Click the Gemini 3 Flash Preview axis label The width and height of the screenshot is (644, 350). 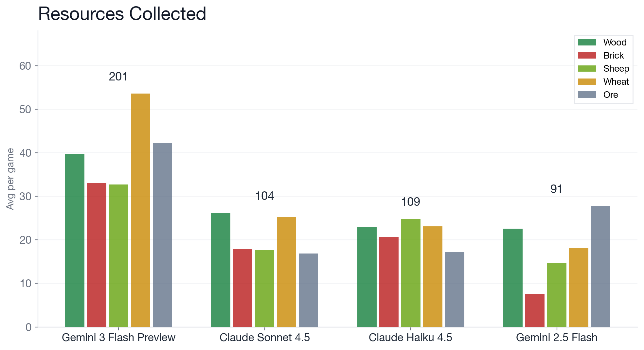point(118,338)
